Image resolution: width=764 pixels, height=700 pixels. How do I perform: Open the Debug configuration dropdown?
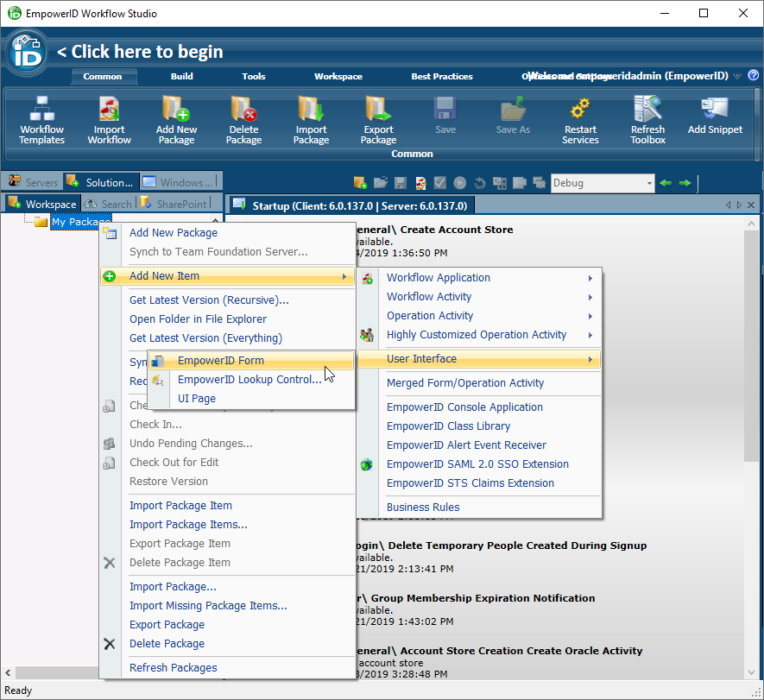pyautogui.click(x=646, y=183)
